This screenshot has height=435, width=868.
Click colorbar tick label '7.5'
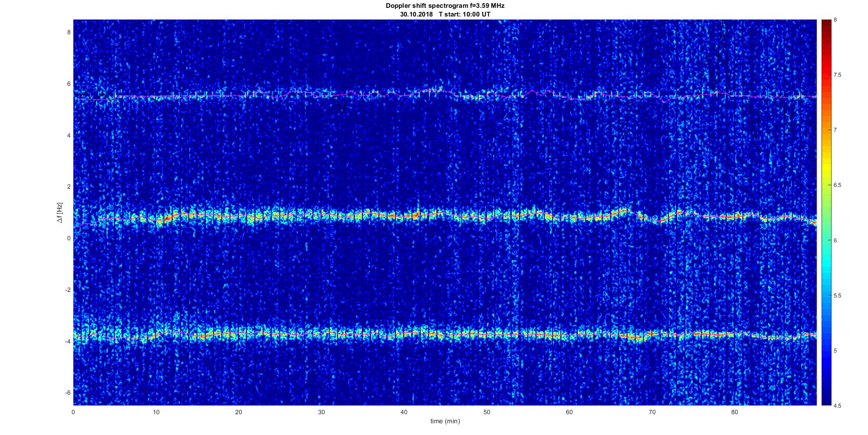coord(837,75)
